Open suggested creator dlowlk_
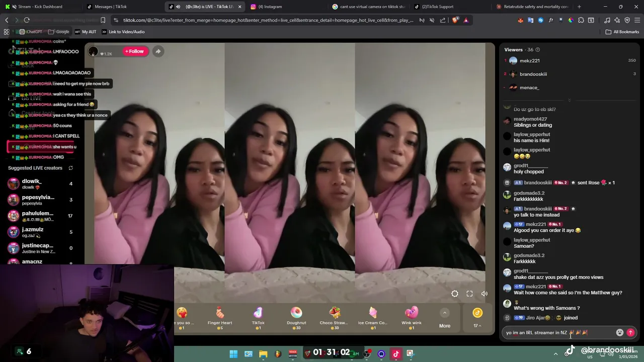The height and width of the screenshot is (362, 644). 40,184
